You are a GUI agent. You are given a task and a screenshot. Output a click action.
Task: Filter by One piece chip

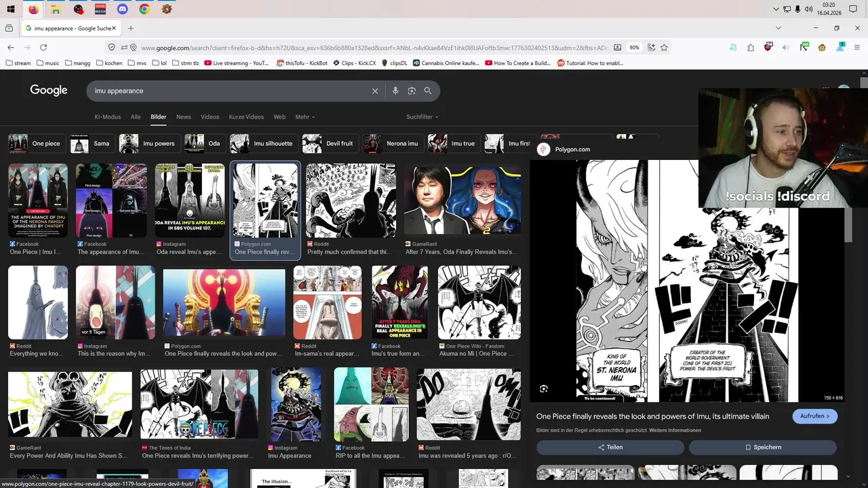37,144
